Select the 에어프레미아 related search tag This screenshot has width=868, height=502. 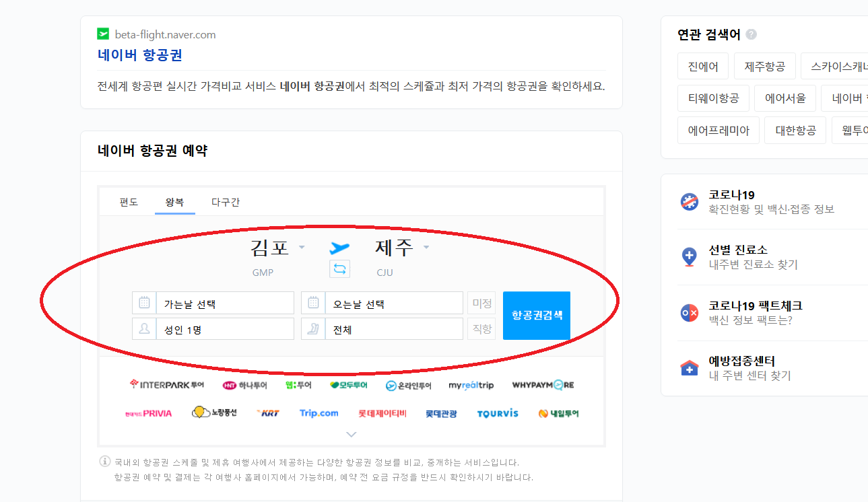(719, 130)
